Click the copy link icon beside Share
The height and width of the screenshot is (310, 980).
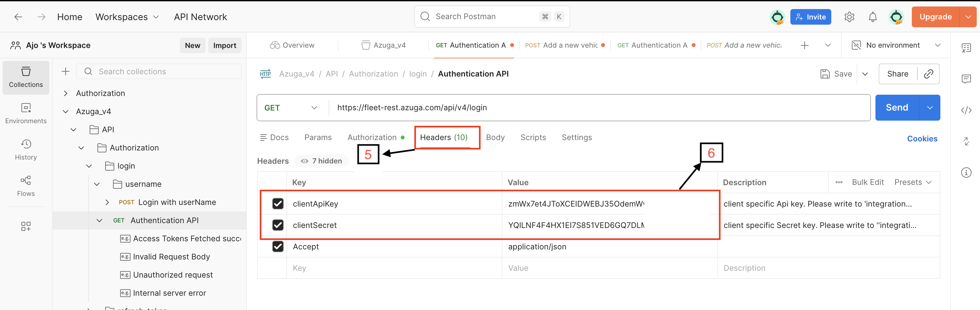pyautogui.click(x=928, y=74)
